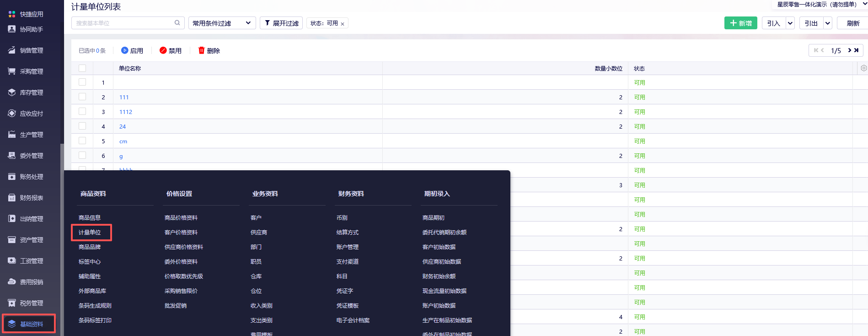This screenshot has height=336, width=868.
Task: Toggle select-all header checkbox
Action: [x=82, y=68]
